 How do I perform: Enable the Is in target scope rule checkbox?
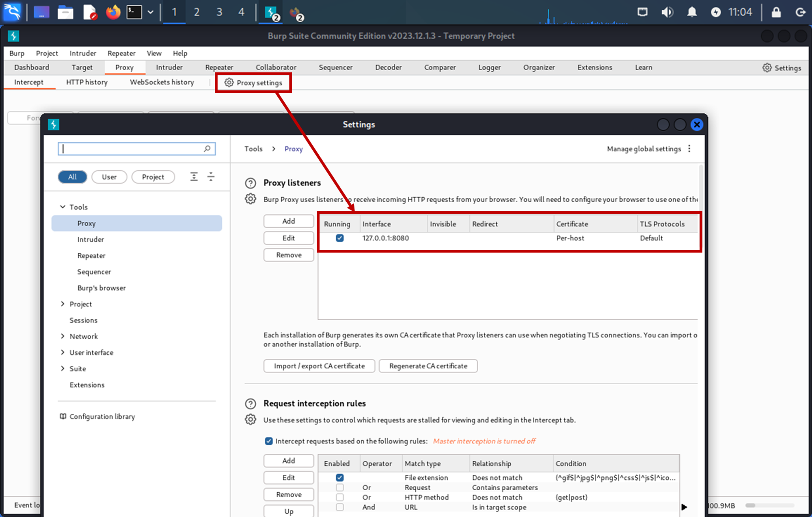(x=340, y=507)
